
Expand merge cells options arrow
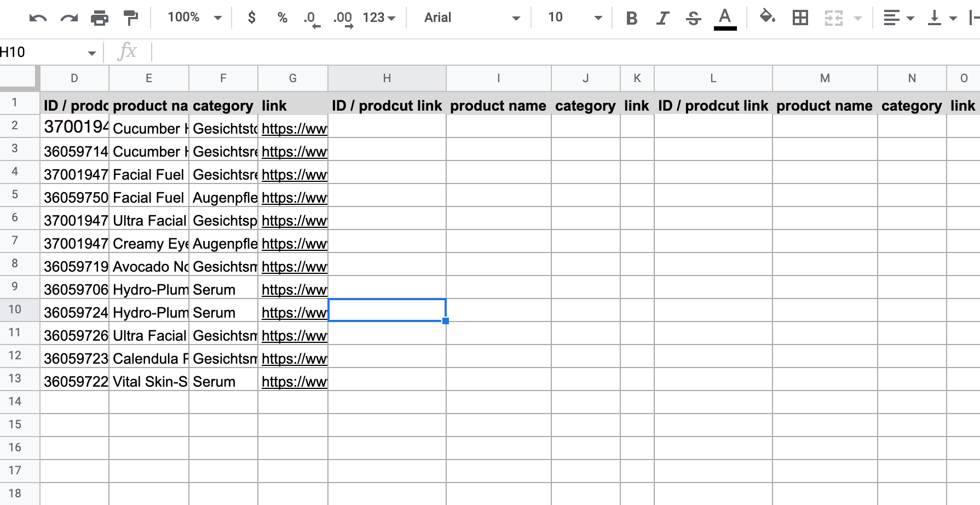coord(858,18)
